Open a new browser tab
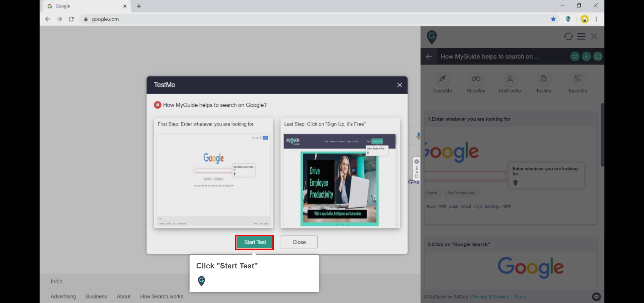 coord(139,6)
